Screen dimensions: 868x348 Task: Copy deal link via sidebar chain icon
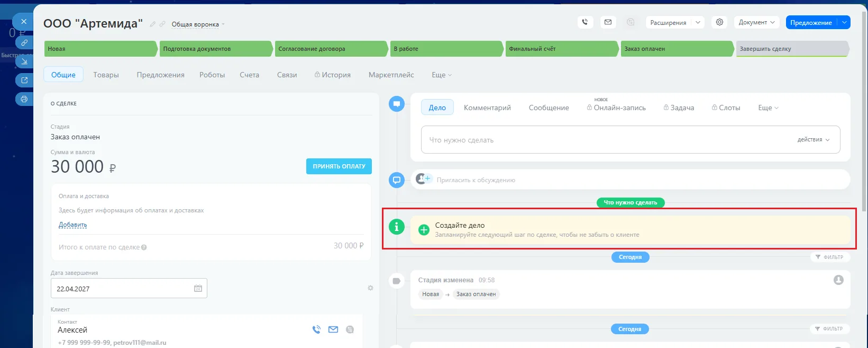(x=24, y=42)
